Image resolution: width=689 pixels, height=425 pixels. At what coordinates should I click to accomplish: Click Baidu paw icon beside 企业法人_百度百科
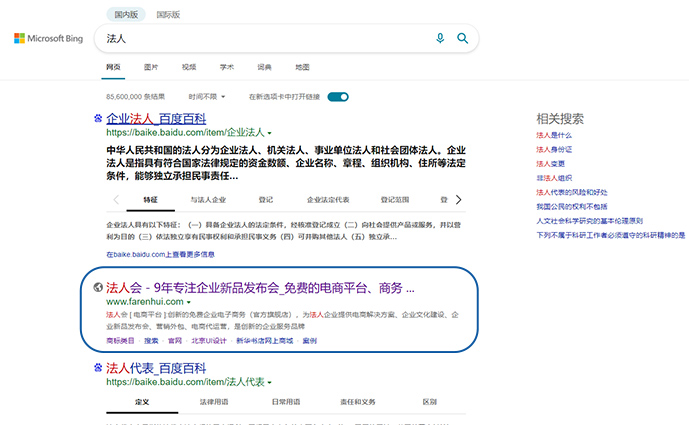98,118
